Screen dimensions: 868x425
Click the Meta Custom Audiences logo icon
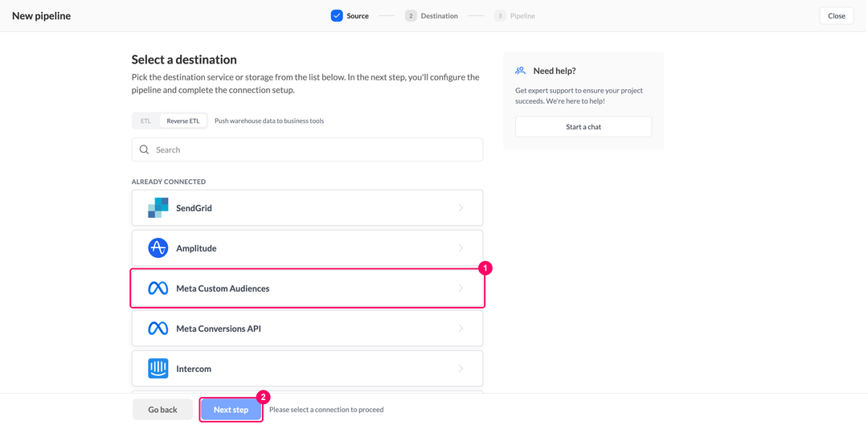click(x=158, y=288)
